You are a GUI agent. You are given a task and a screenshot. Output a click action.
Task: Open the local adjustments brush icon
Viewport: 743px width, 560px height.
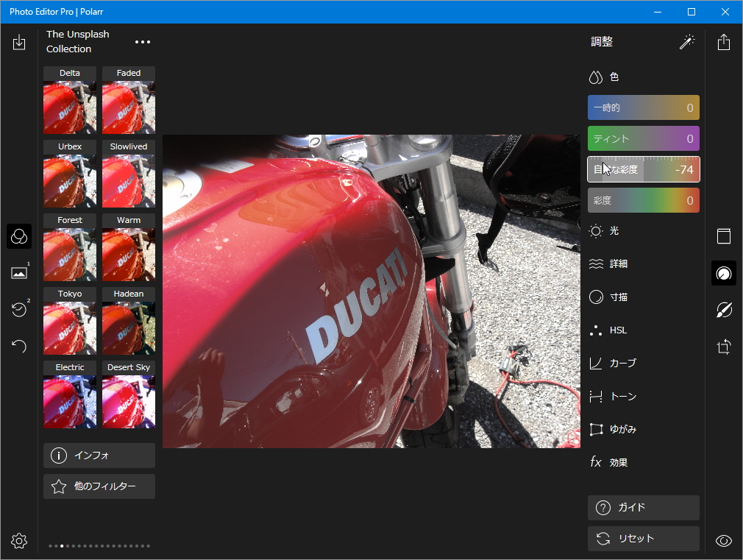(724, 310)
